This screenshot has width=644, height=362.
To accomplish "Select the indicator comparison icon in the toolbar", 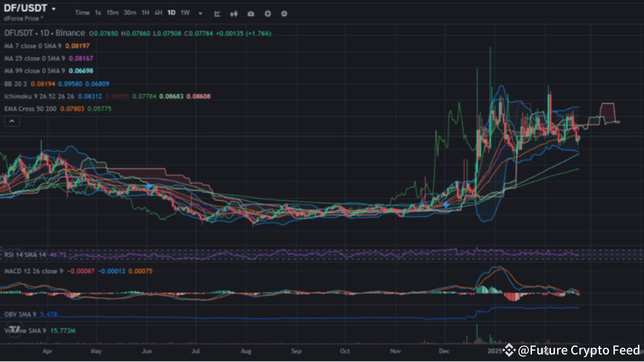I will tap(233, 14).
